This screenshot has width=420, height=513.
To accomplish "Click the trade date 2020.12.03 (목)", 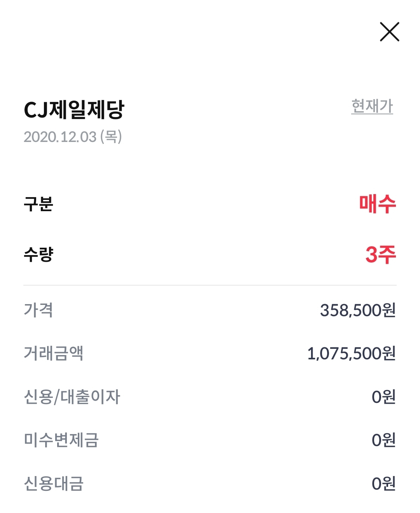I will click(73, 137).
